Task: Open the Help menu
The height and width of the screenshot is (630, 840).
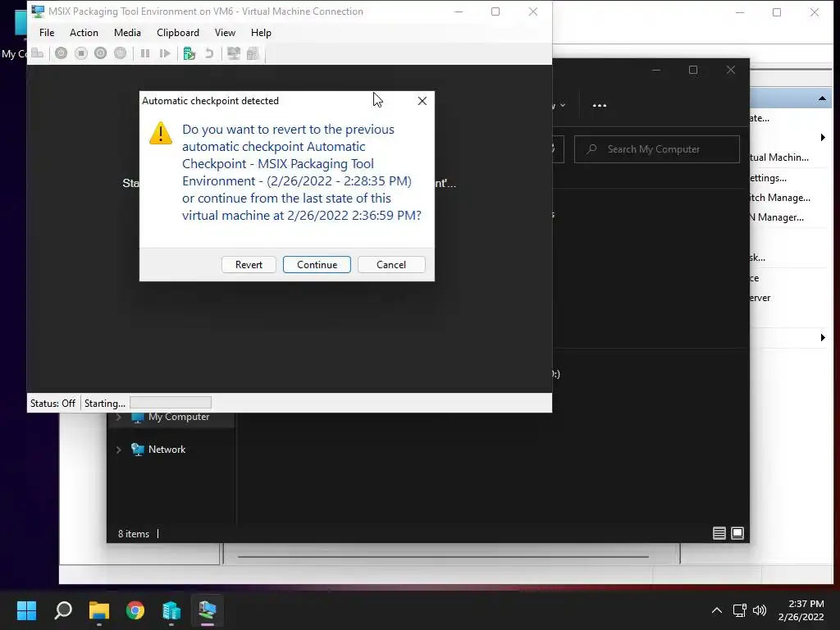Action: point(261,33)
